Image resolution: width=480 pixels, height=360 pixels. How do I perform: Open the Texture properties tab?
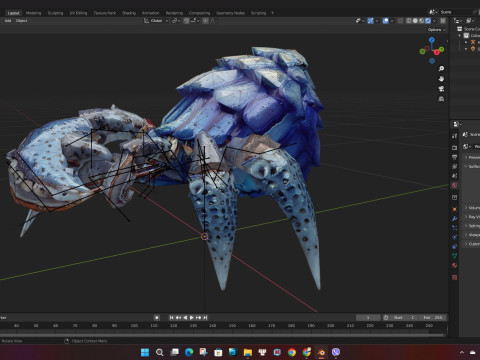[x=454, y=277]
